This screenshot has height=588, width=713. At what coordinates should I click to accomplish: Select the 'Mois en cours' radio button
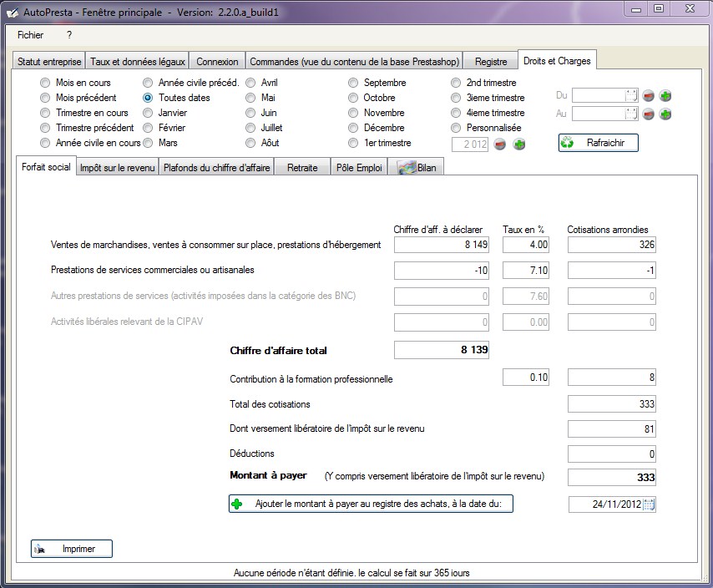pos(45,84)
